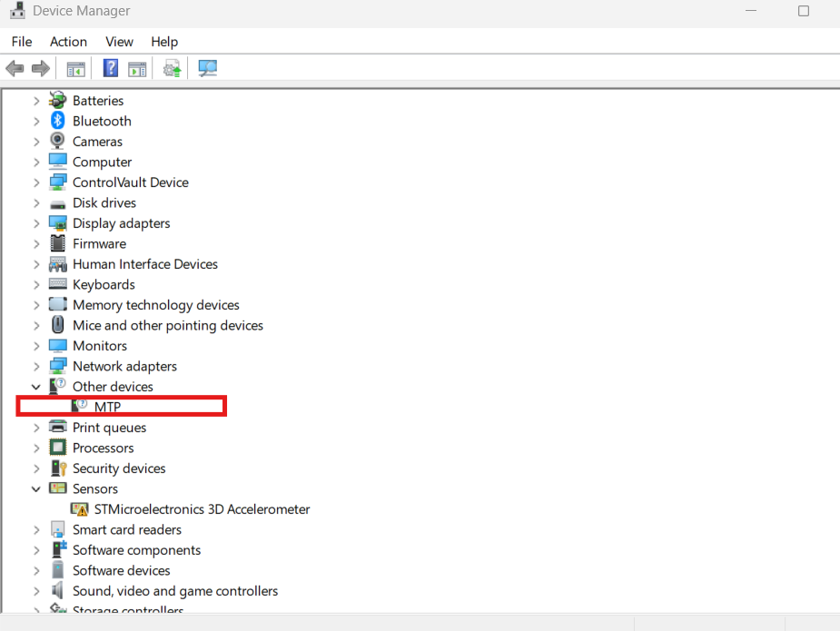Image resolution: width=840 pixels, height=631 pixels.
Task: Click the Bluetooth category icon
Action: coord(57,121)
